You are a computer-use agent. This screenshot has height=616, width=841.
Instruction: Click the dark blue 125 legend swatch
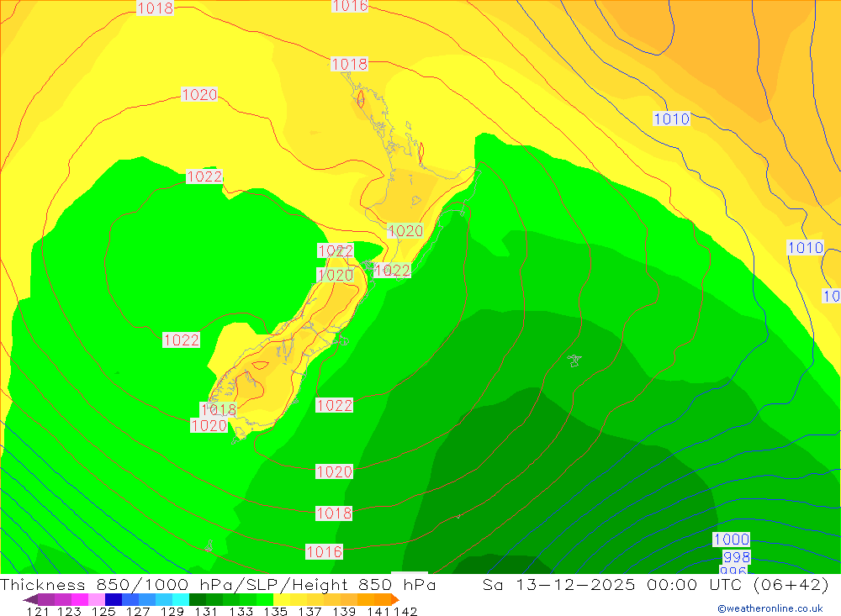point(114,599)
